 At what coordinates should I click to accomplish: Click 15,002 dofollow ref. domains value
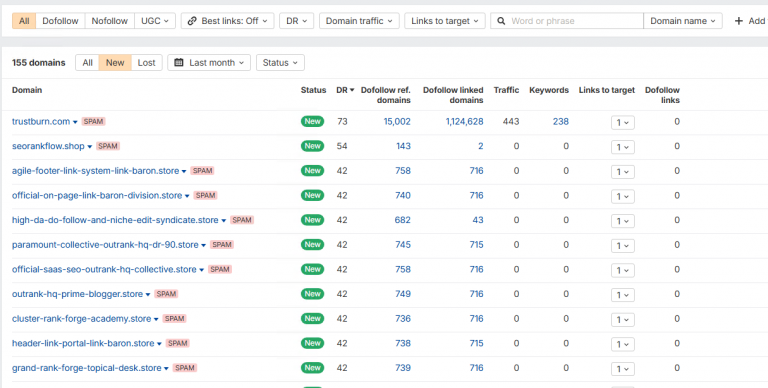[397, 121]
